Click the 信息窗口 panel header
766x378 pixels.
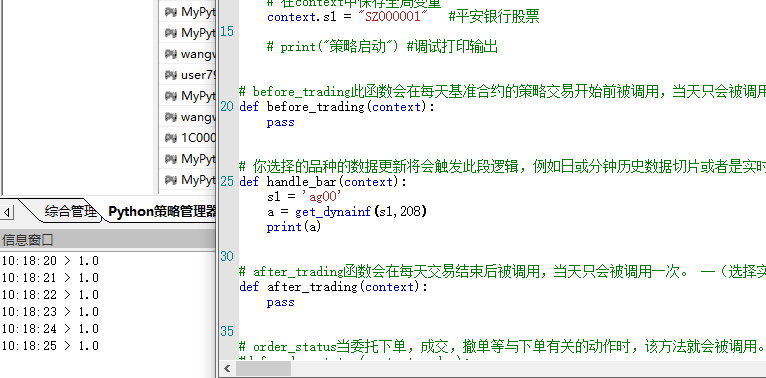point(107,240)
